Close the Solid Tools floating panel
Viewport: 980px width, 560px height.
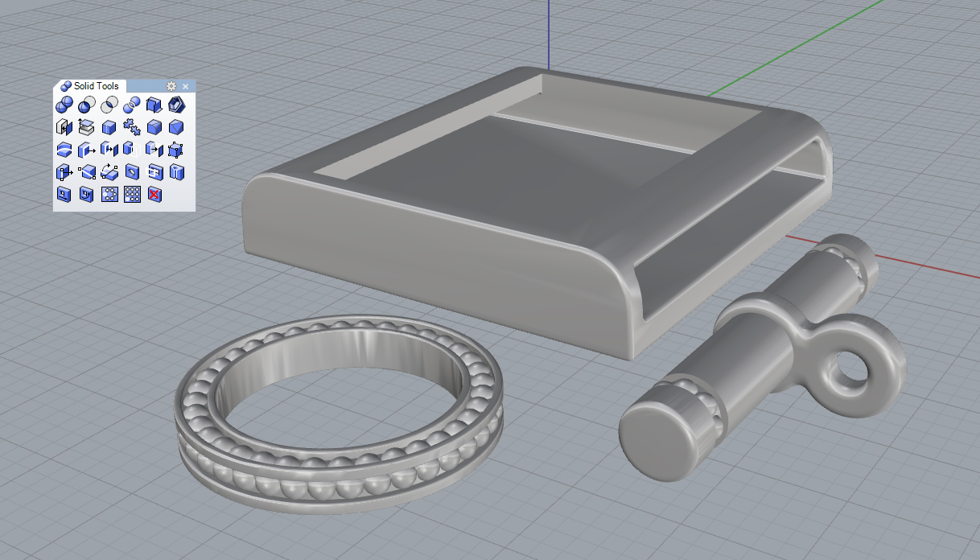click(186, 86)
